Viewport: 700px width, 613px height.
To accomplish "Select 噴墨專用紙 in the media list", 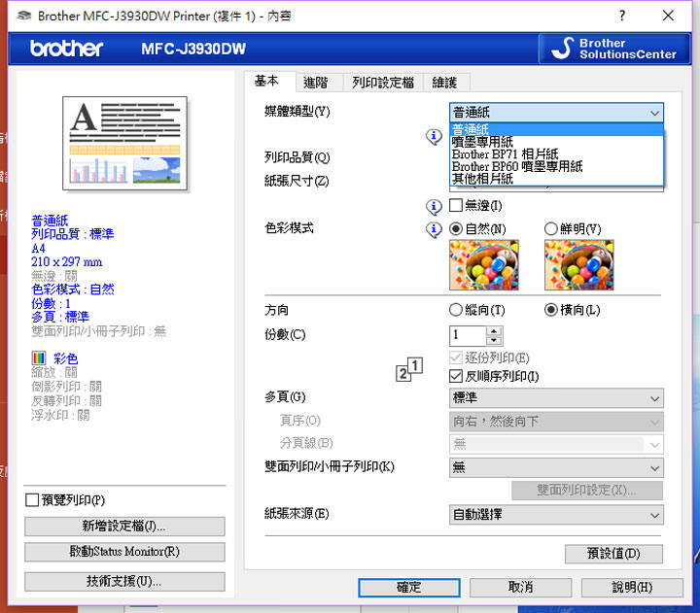I will tap(556, 142).
